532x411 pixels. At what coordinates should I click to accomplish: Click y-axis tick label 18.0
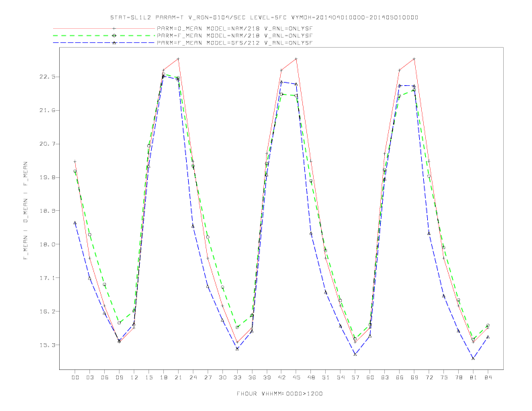pos(47,244)
